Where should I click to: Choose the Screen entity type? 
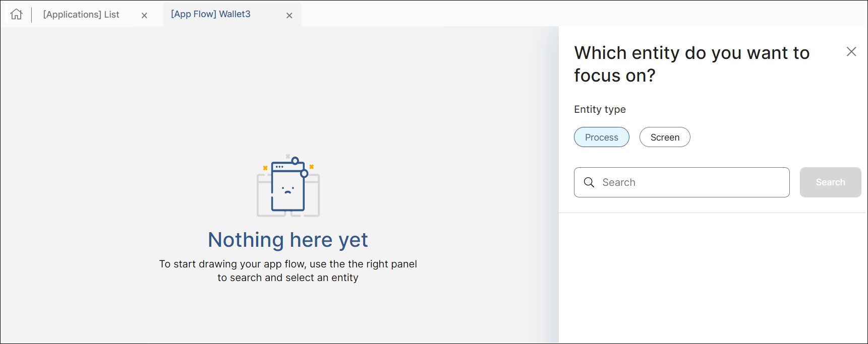[x=664, y=137]
